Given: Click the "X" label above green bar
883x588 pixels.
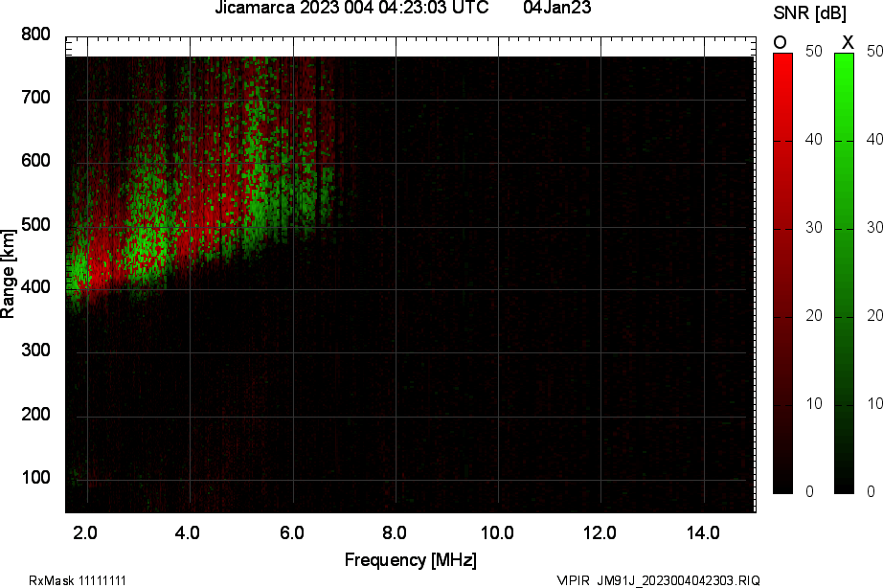Looking at the screenshot, I should coord(847,42).
